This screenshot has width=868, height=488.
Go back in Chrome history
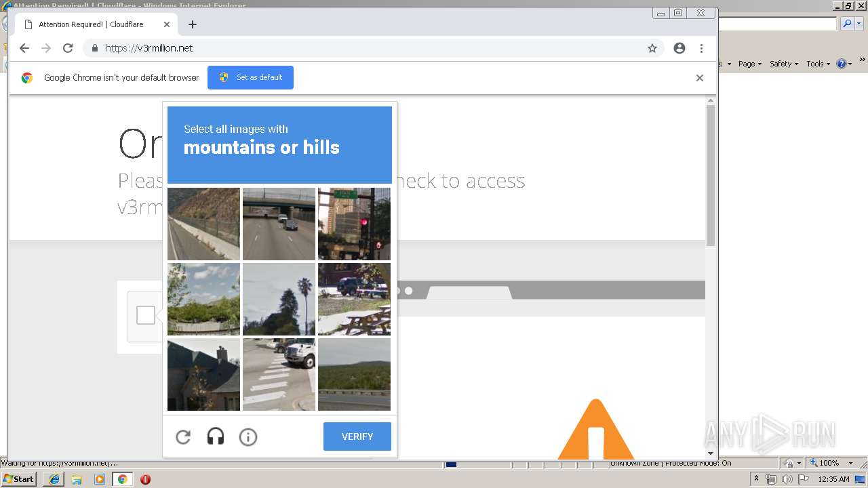pos(24,48)
